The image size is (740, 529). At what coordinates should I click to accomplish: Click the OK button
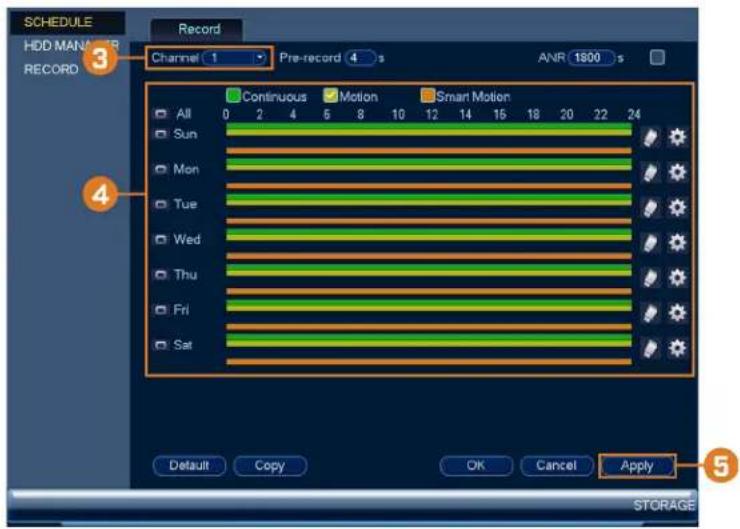(x=476, y=466)
